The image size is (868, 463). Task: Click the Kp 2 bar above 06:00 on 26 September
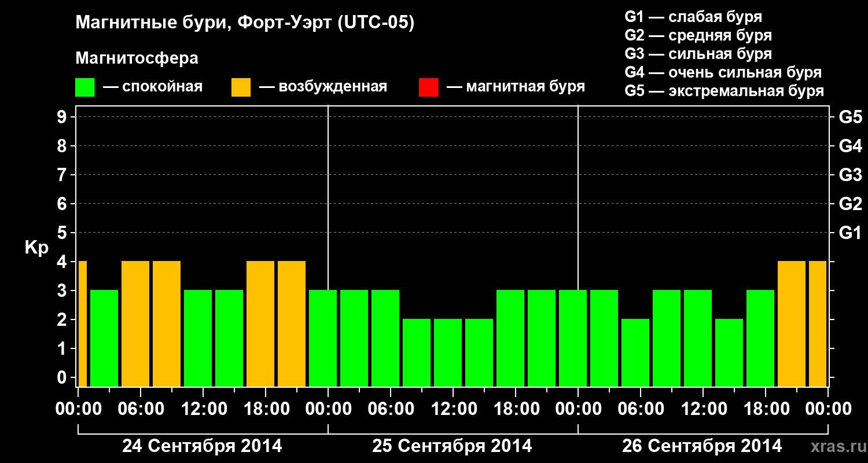click(x=635, y=352)
